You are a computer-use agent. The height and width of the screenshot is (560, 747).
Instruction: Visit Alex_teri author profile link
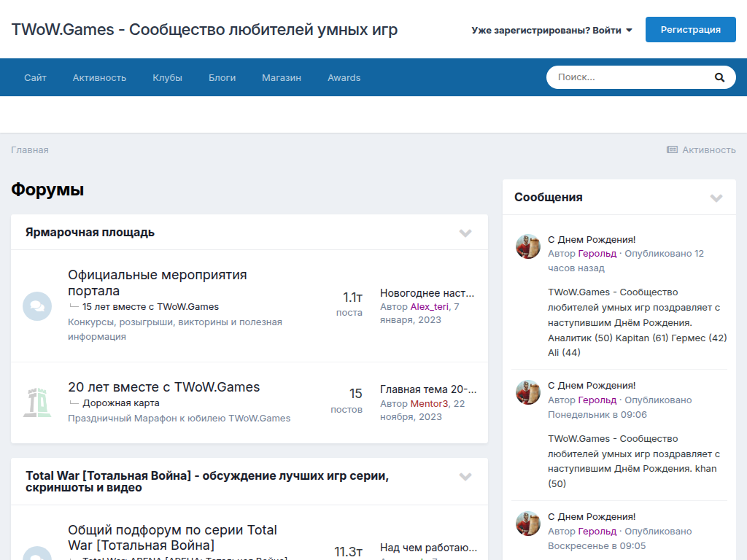click(429, 306)
